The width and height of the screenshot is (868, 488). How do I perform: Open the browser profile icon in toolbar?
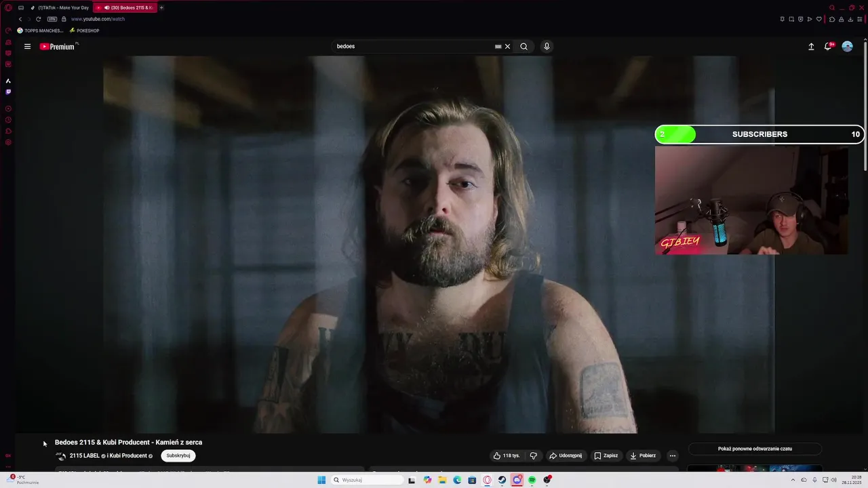point(842,19)
